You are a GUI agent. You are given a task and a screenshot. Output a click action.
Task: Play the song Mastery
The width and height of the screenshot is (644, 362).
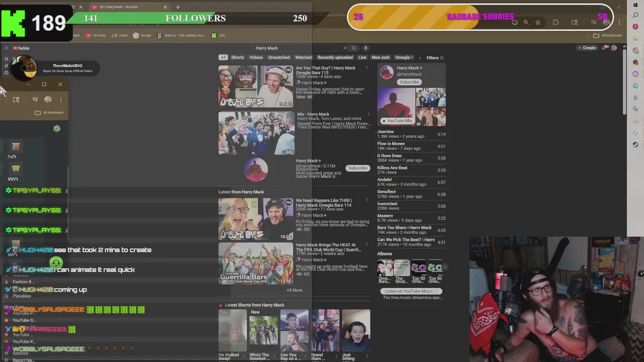pyautogui.click(x=411, y=218)
